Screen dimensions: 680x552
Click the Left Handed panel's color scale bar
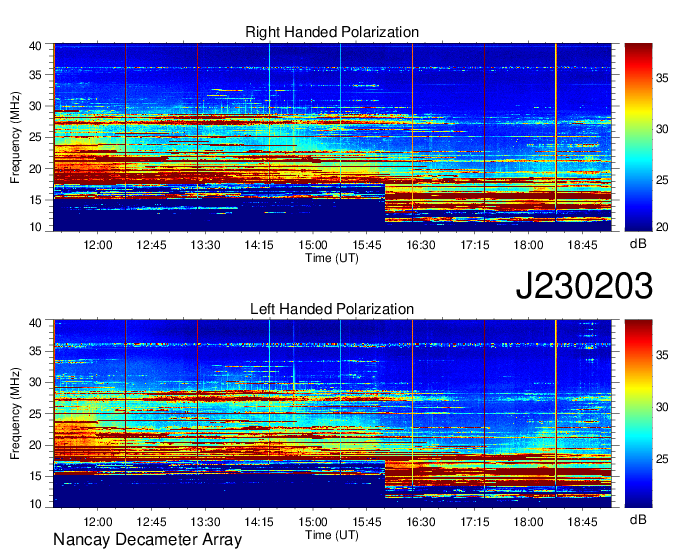pos(638,414)
